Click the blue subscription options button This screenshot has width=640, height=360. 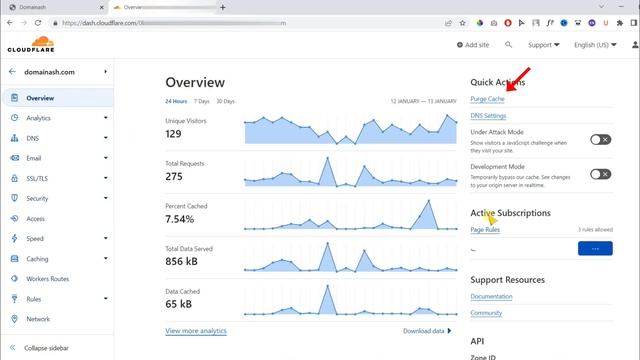pos(595,248)
